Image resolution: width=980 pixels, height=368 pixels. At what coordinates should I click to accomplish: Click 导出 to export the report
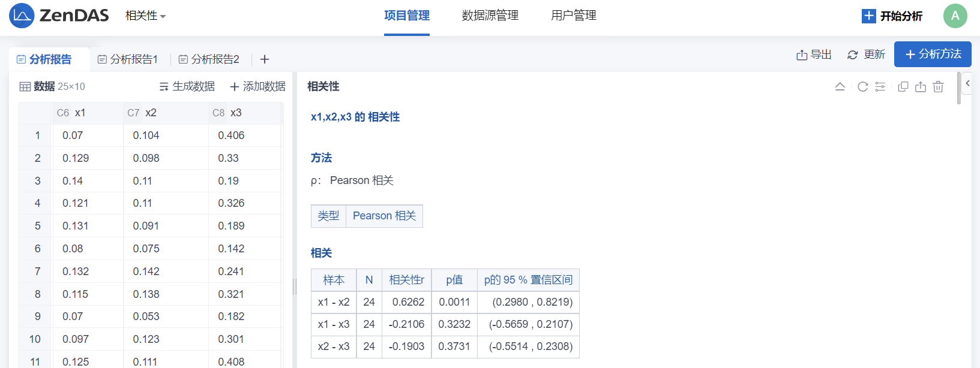[814, 55]
